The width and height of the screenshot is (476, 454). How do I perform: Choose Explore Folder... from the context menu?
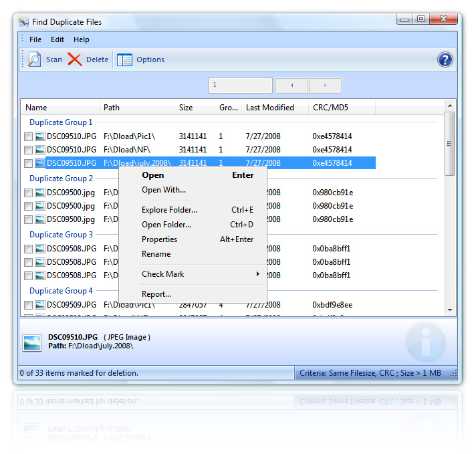point(169,210)
